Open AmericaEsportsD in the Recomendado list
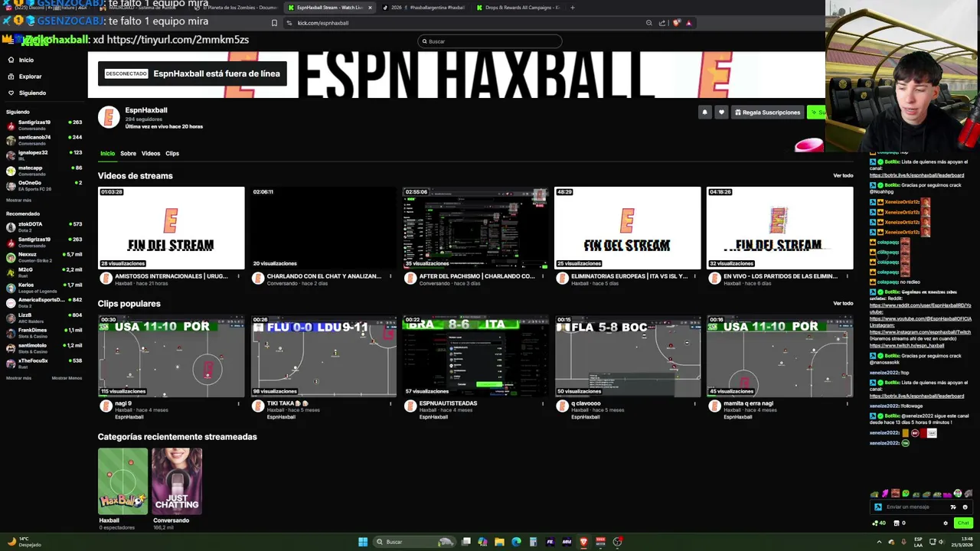Screen dimensions: 980x551 [x=44, y=302]
